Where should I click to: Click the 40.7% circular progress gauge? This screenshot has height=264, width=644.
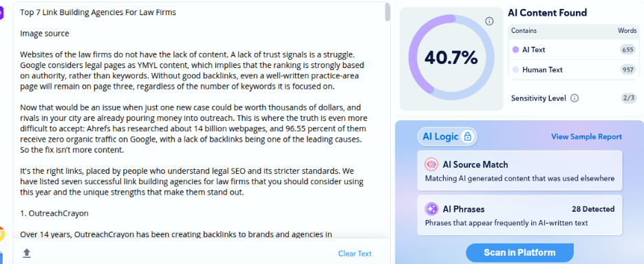tap(451, 58)
